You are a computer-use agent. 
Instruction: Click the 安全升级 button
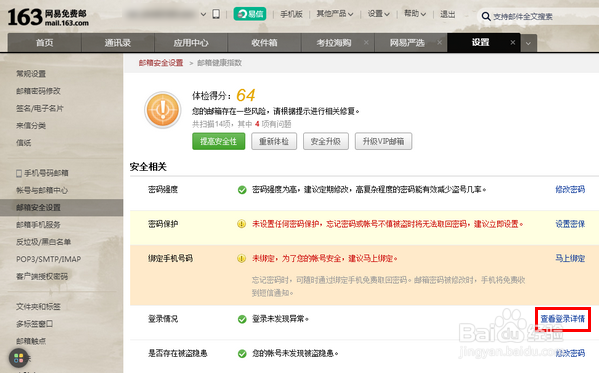(x=325, y=141)
